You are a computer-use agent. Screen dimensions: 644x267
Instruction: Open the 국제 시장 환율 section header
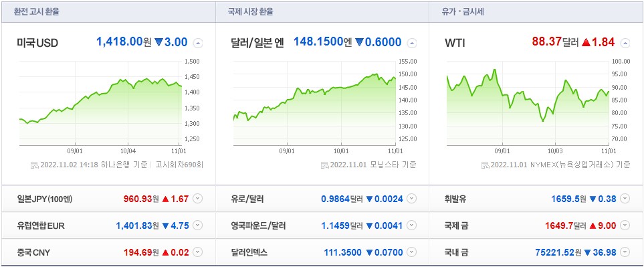point(251,11)
